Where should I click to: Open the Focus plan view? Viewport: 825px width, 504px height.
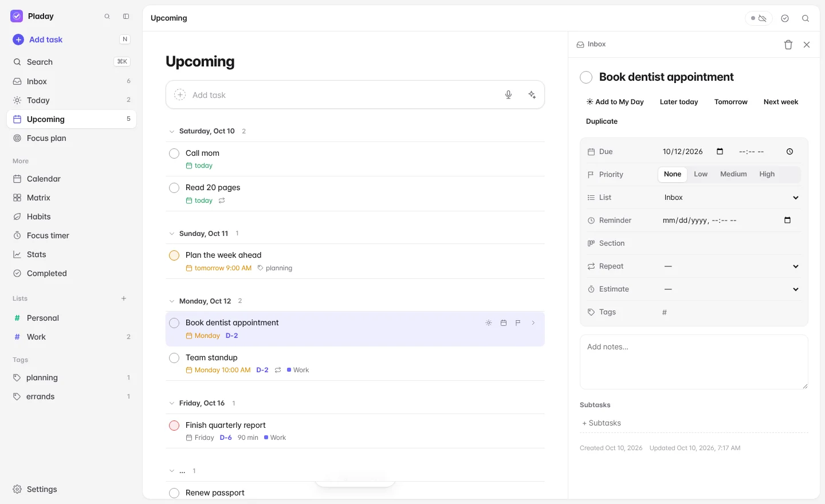[x=72, y=138]
